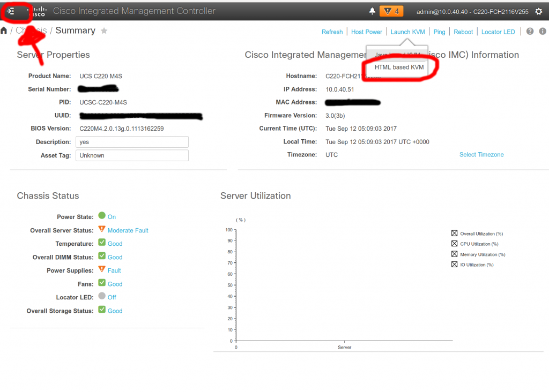Open the Host Power dropdown
The image size is (549, 392).
point(367,32)
